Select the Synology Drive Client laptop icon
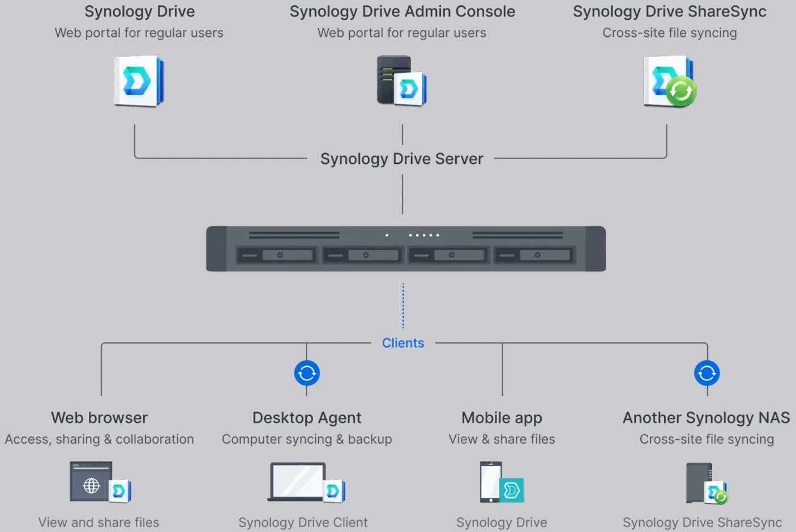The width and height of the screenshot is (796, 532). (x=298, y=481)
